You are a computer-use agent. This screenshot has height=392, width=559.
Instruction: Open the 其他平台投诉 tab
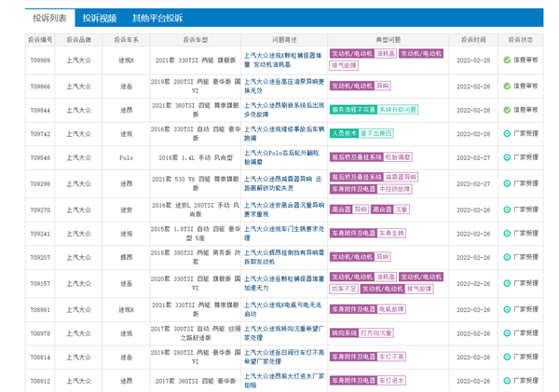[x=157, y=19]
